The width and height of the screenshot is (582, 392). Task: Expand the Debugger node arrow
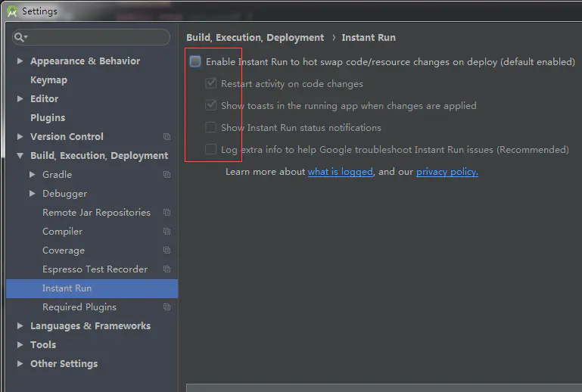33,194
